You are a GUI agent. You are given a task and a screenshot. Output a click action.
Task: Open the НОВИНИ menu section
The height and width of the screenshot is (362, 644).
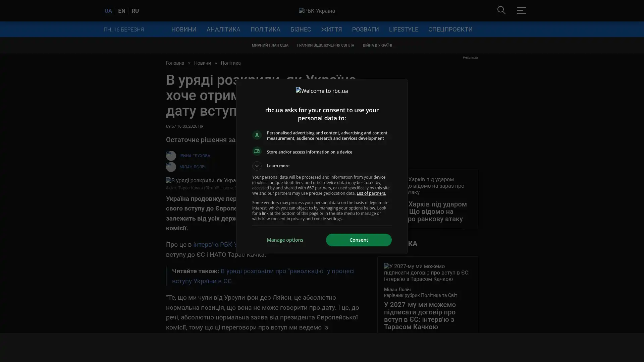[x=183, y=29]
